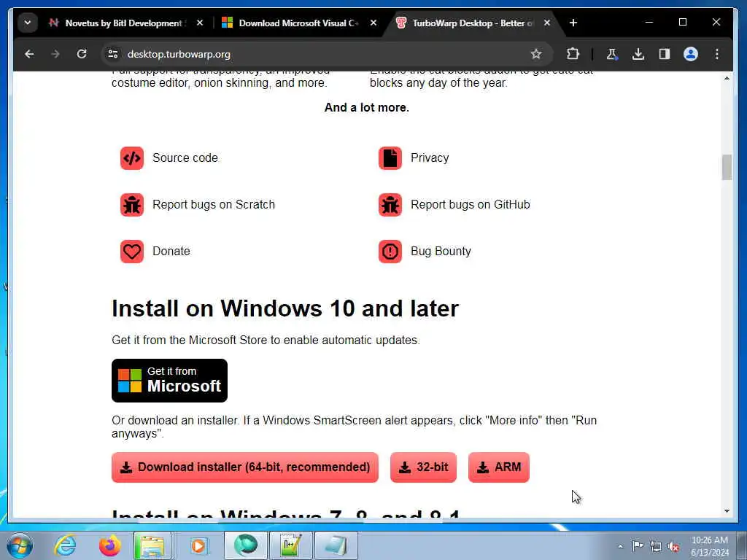View site information icon in address bar
The width and height of the screenshot is (747, 560).
[x=113, y=54]
